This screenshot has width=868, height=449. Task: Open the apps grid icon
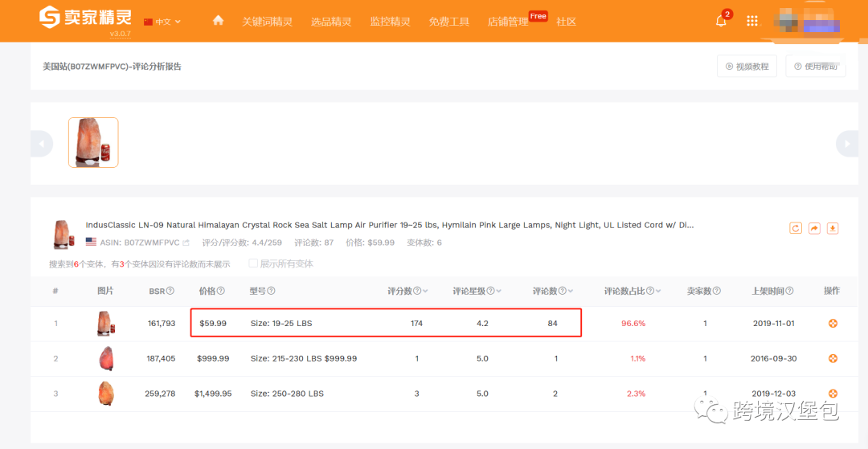[752, 21]
